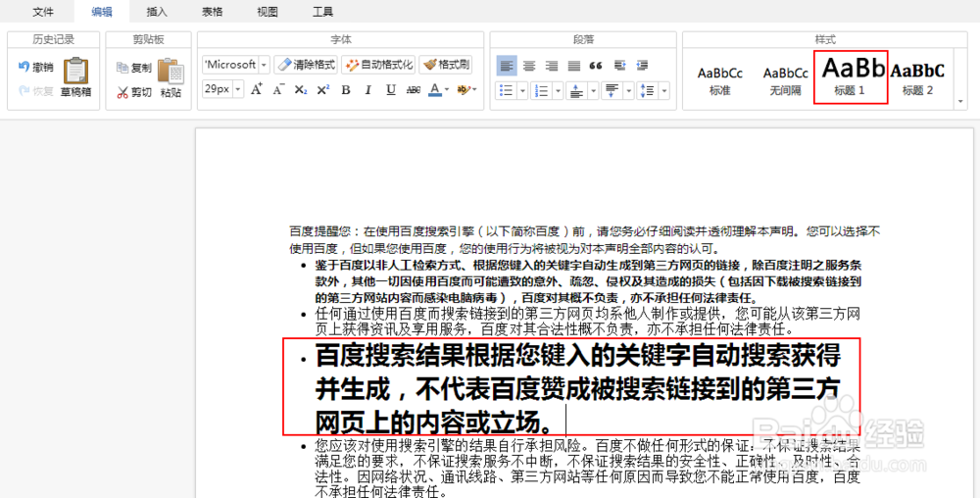The width and height of the screenshot is (980, 498).
Task: Toggle superscript formatting
Action: click(x=322, y=90)
